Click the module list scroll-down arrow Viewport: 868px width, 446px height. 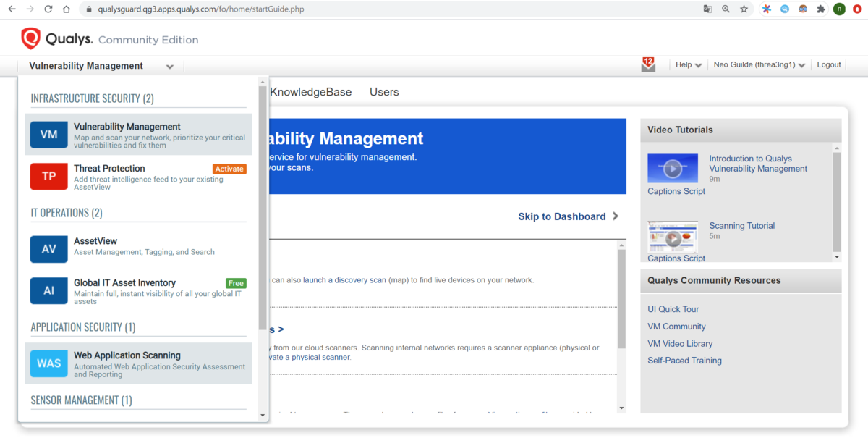[263, 416]
